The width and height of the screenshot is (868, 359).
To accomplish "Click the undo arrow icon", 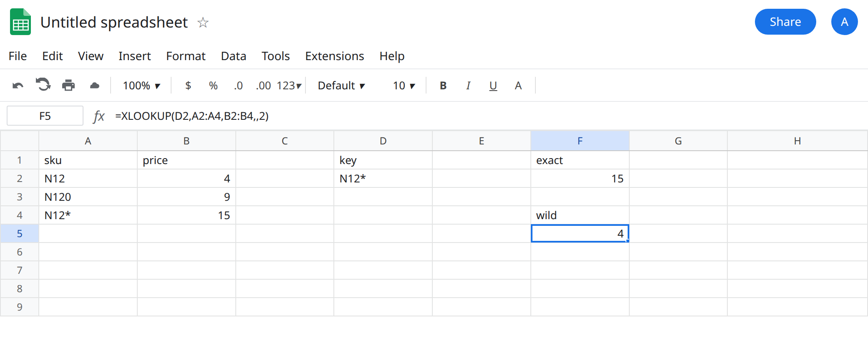I will tap(18, 86).
